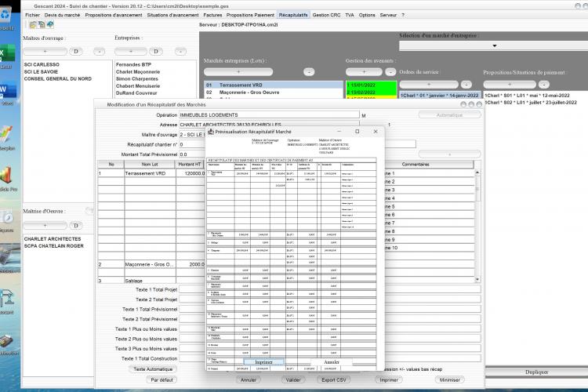This screenshot has width=588, height=392.
Task: Click the Prévisualisation window title icon
Action: tap(211, 132)
